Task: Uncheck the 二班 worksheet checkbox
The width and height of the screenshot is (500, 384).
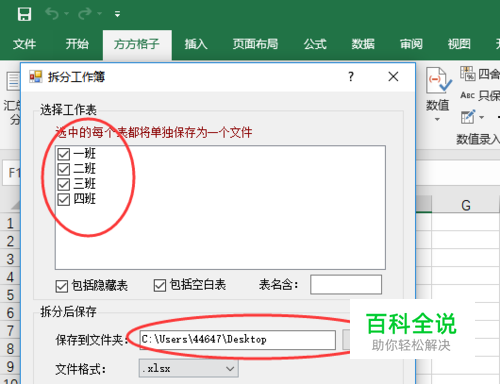Action: coord(63,169)
